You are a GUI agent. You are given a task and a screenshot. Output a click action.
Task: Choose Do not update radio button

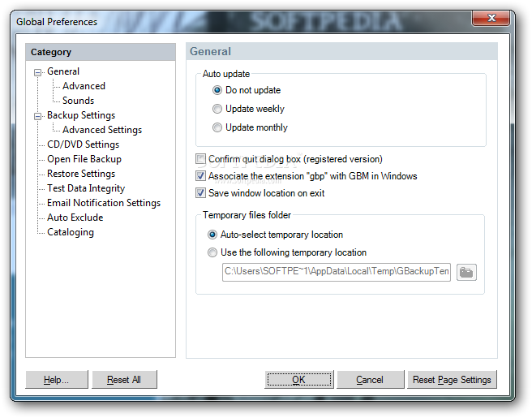[217, 90]
